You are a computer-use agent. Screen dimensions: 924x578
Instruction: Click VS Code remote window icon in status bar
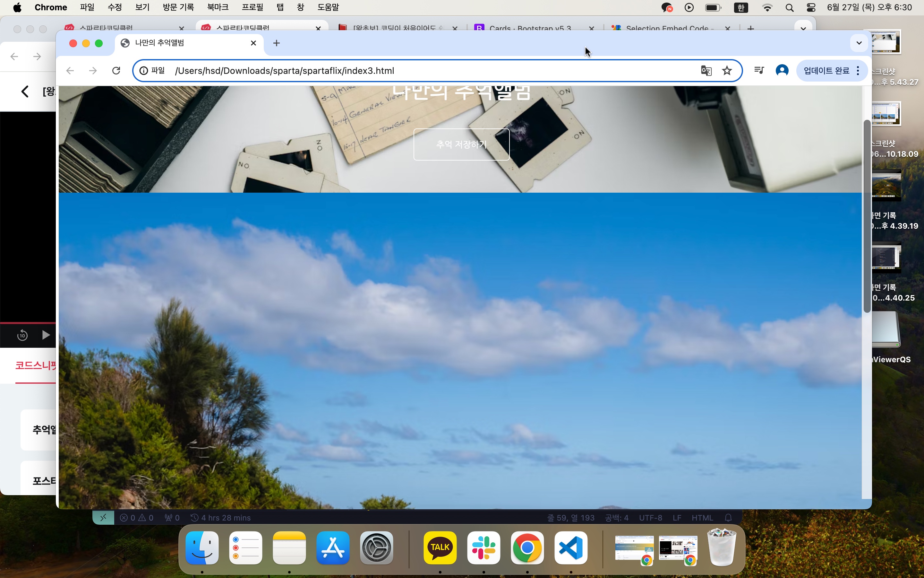tap(103, 518)
